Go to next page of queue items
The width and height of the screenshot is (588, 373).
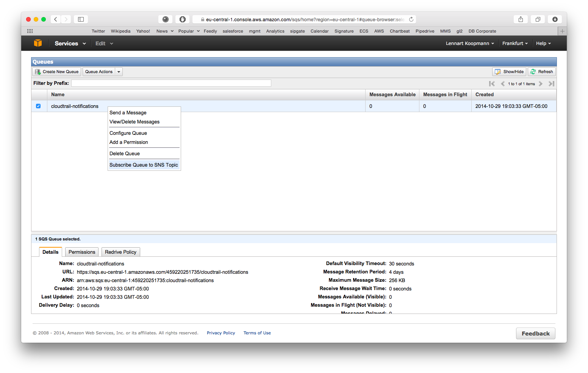(x=541, y=84)
